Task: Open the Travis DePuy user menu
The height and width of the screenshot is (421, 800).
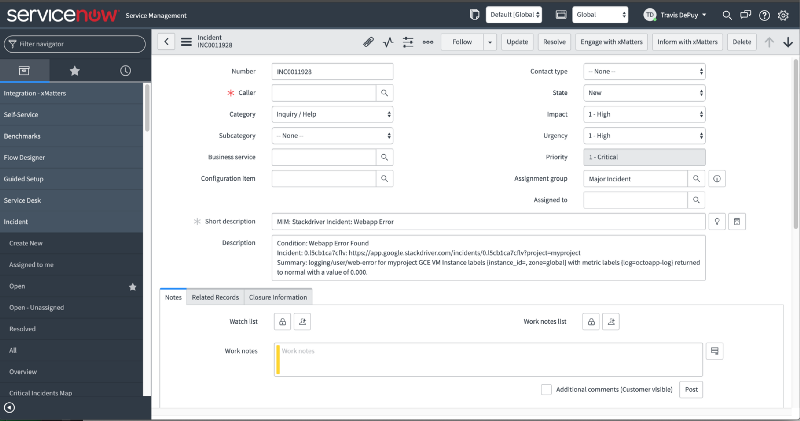Action: (x=676, y=15)
